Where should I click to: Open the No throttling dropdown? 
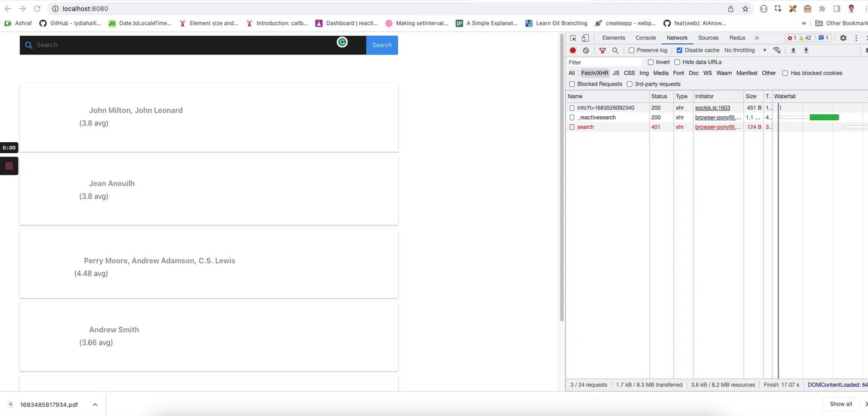[x=745, y=50]
